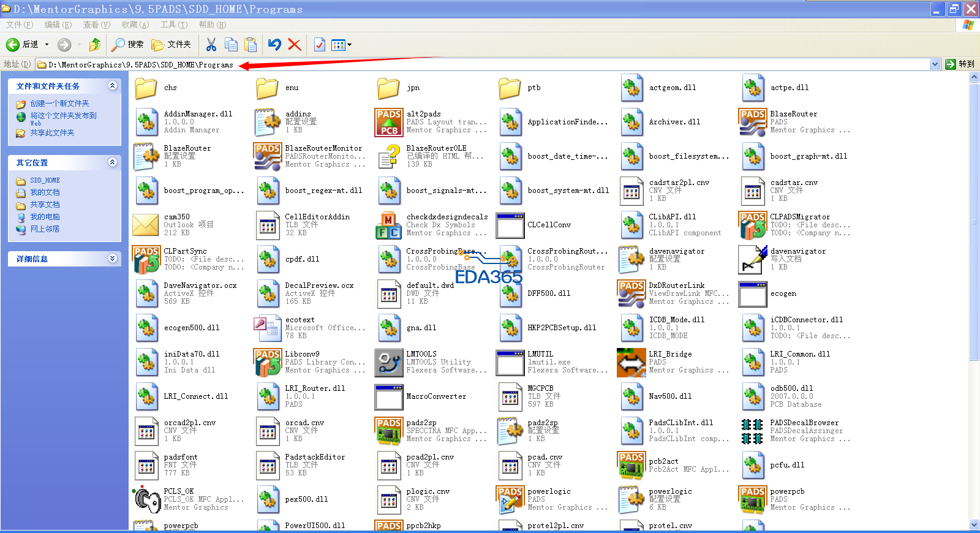Click 创建一个新文件夹 task link

60,104
